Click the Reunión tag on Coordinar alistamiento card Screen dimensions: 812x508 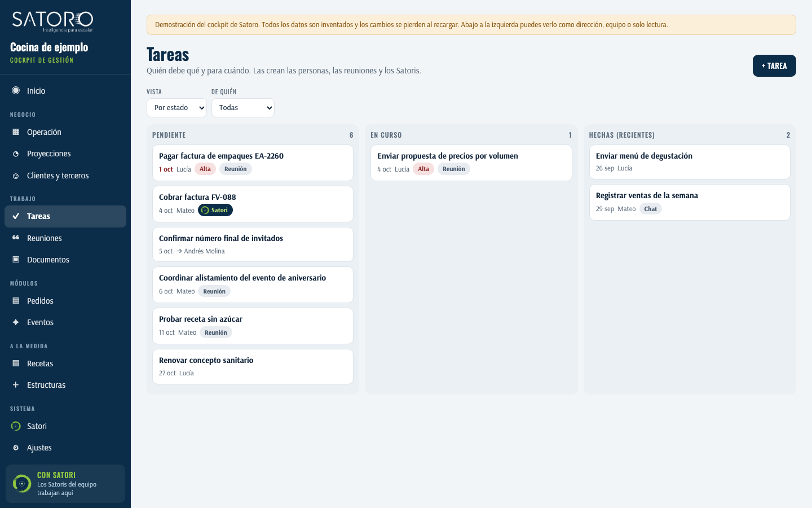tap(214, 291)
